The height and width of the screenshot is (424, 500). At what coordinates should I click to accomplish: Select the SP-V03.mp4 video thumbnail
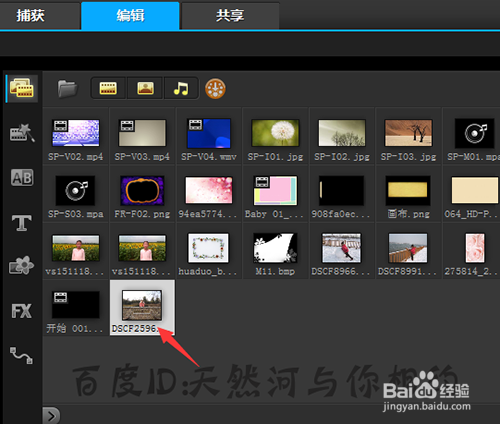point(142,133)
